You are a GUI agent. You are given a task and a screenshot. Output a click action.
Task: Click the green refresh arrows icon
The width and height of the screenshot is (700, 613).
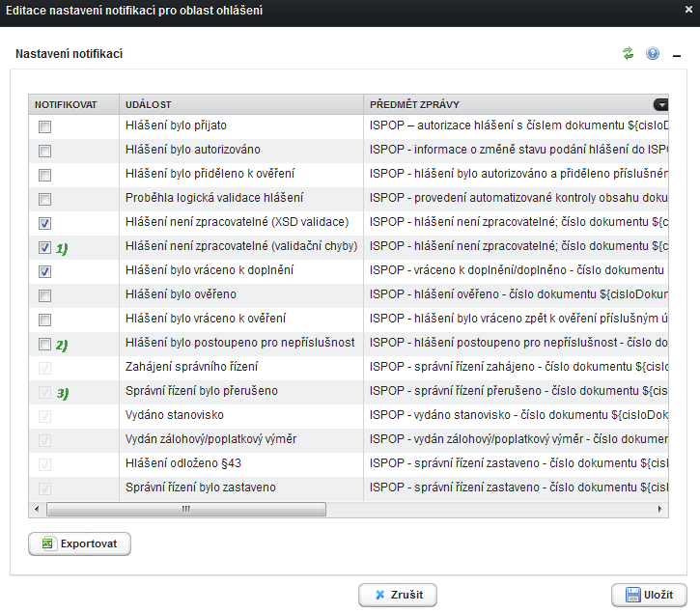tap(629, 53)
